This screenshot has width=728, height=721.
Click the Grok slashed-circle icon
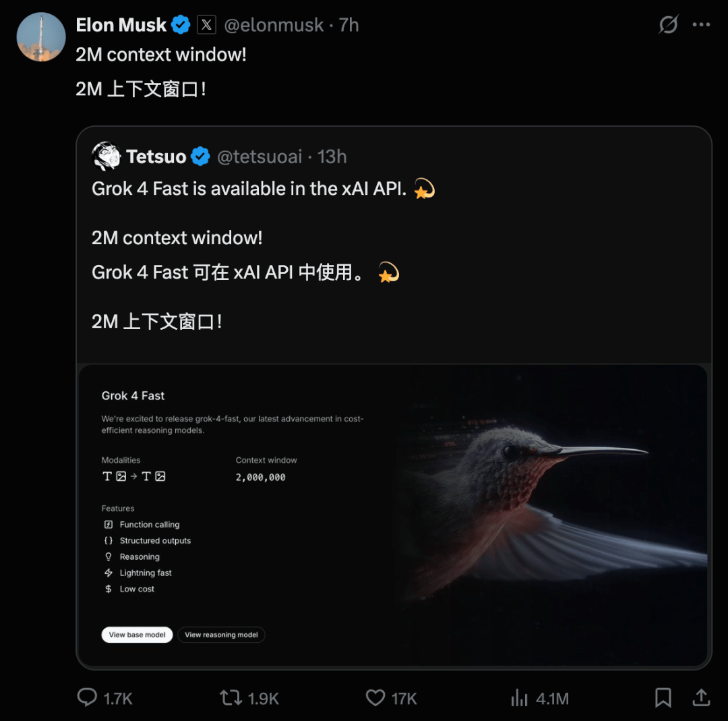coord(668,25)
